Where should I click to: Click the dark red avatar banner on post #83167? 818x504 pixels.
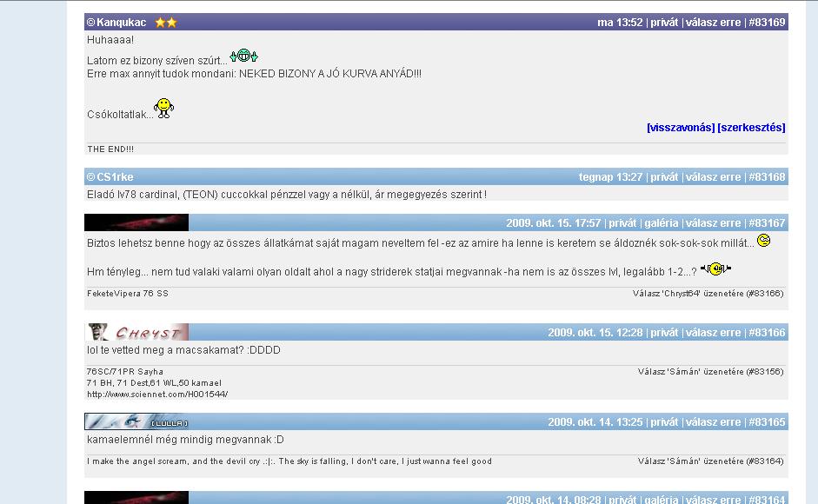(x=136, y=222)
